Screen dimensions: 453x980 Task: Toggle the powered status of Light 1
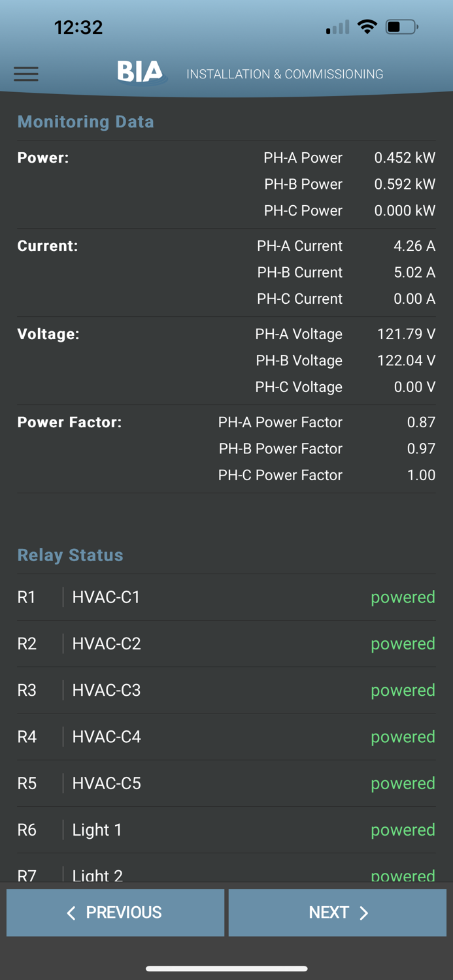pos(403,830)
